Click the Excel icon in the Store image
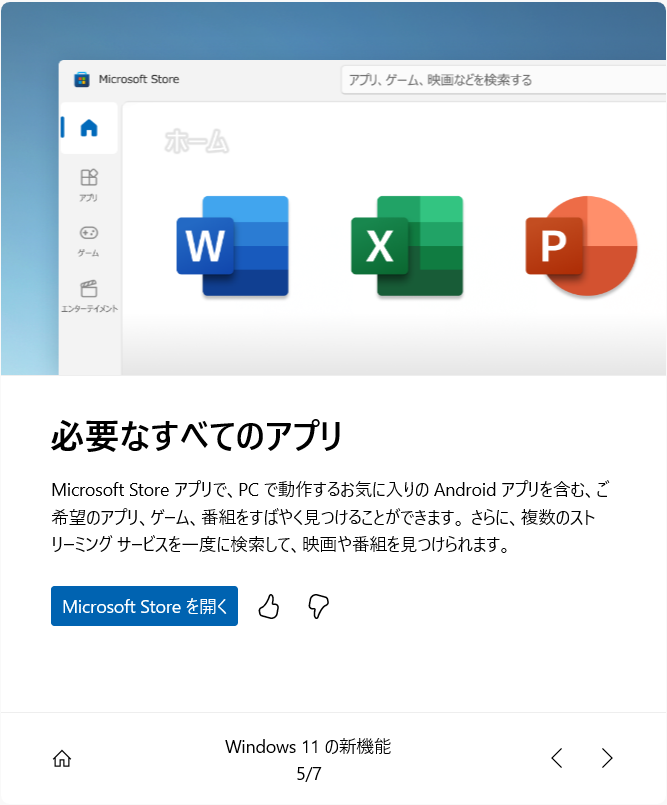This screenshot has height=805, width=667. point(407,246)
